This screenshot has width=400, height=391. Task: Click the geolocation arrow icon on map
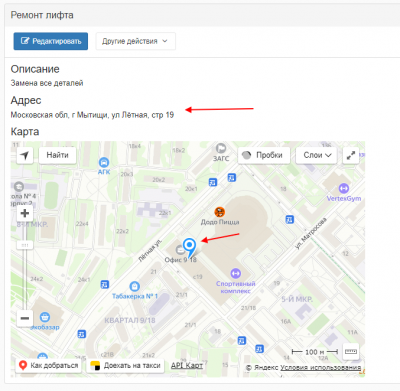click(25, 155)
